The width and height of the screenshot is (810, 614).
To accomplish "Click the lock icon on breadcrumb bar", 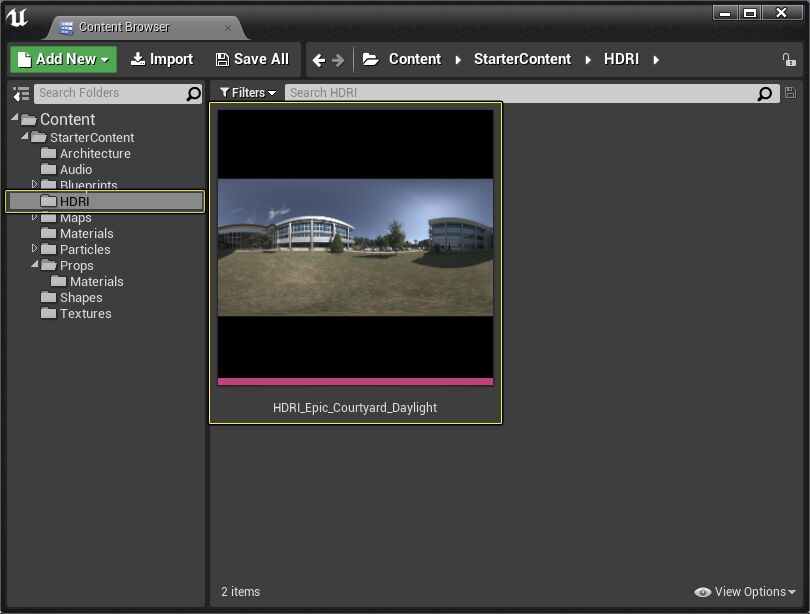I will 789,59.
